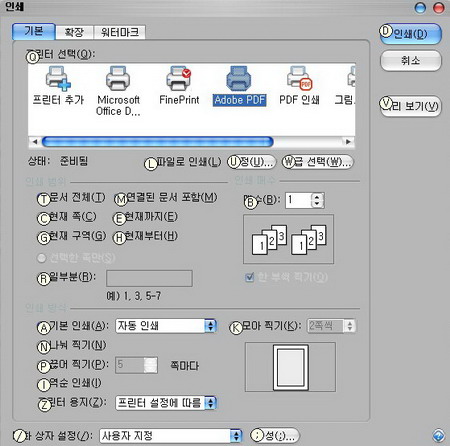Click the blue printer list scrollbar thumb
Image resolution: width=450 pixels, height=446 pixels.
[158, 142]
